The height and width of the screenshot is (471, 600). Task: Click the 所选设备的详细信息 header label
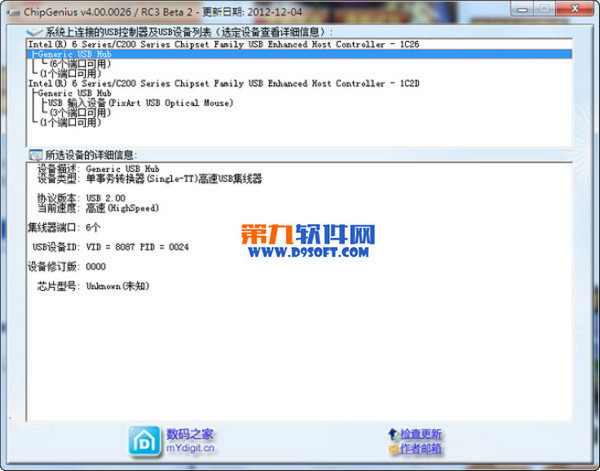coord(91,155)
